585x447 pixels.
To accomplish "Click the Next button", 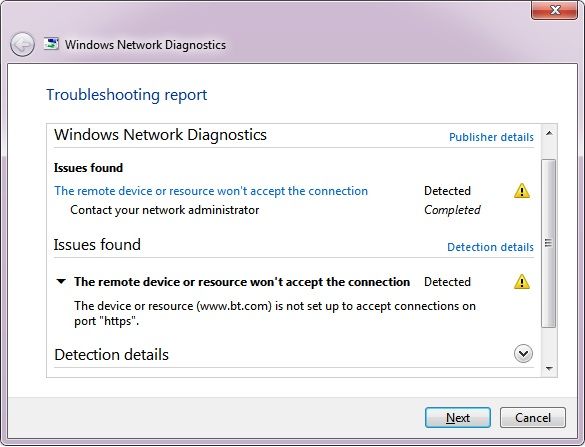I will 458,418.
